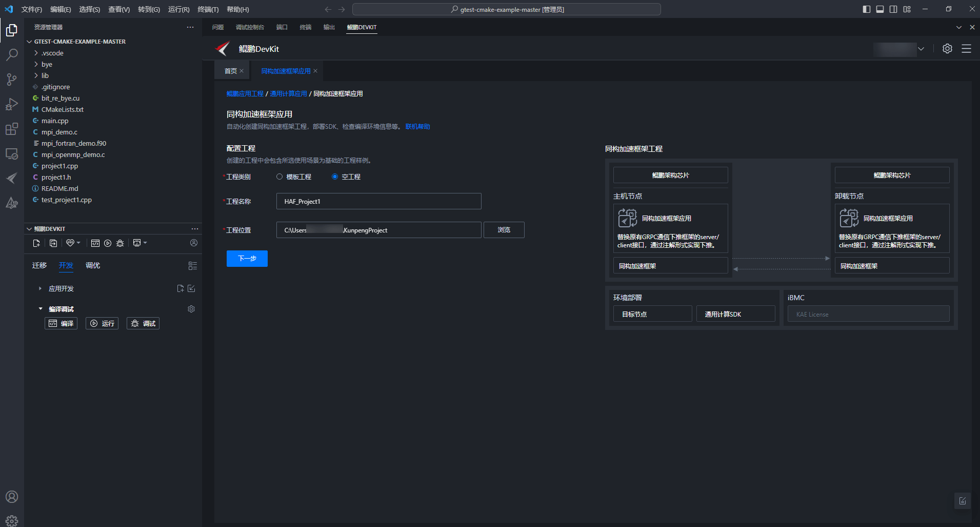Open the DevKit hamburger menu

point(966,49)
